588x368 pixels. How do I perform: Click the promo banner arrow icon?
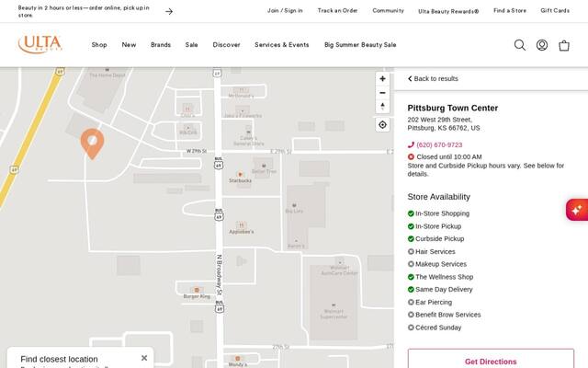coord(169,11)
